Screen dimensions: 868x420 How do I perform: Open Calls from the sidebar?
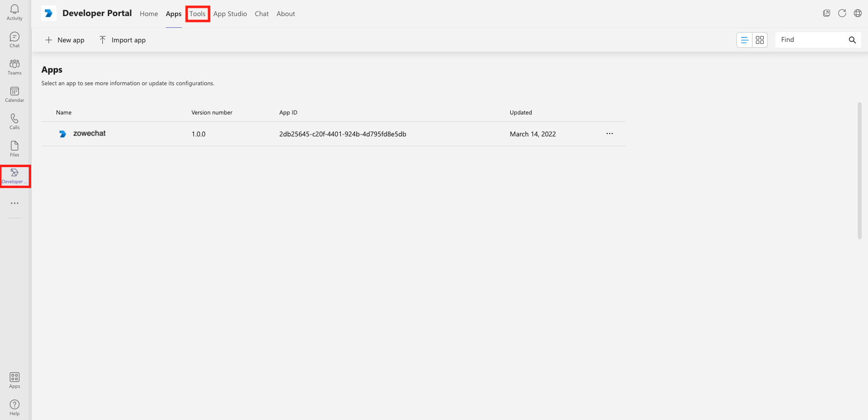15,122
